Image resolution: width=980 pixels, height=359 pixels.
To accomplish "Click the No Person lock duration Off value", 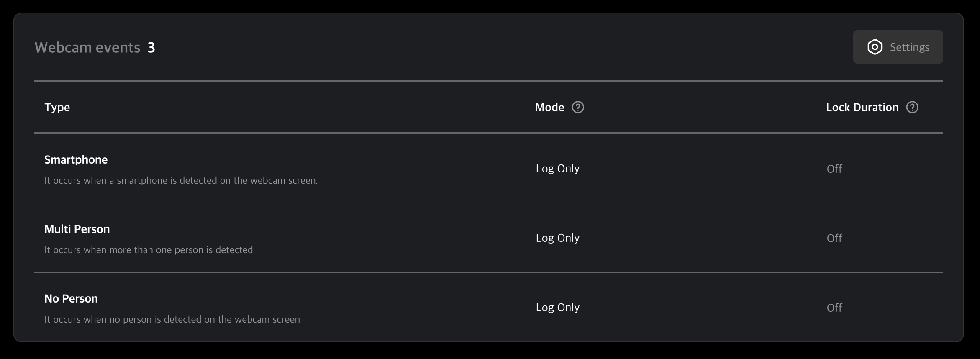I will [834, 308].
